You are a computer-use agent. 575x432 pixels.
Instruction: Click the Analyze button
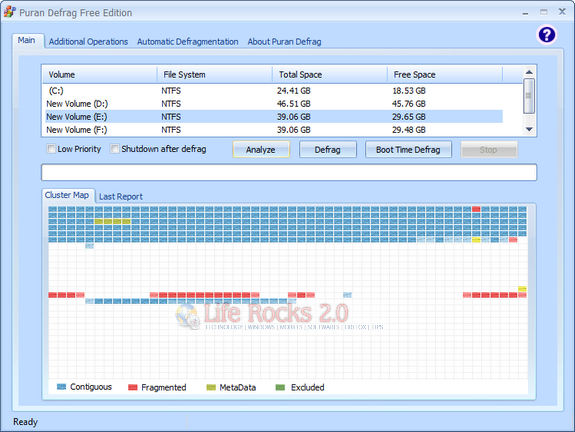click(x=261, y=150)
